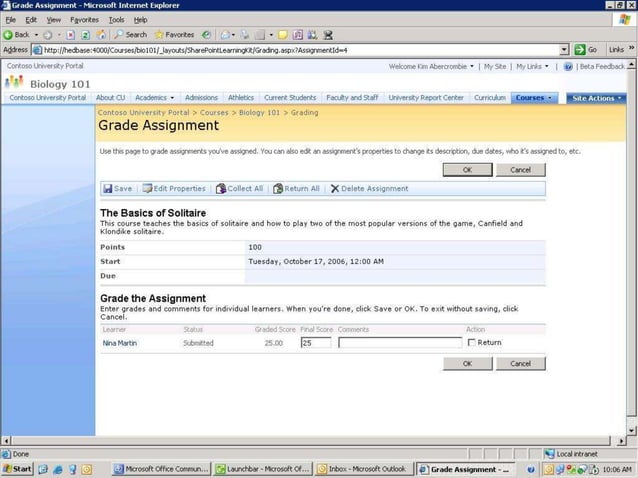Click the Delete Assignment X icon
The width and height of the screenshot is (638, 478).
pyautogui.click(x=334, y=189)
